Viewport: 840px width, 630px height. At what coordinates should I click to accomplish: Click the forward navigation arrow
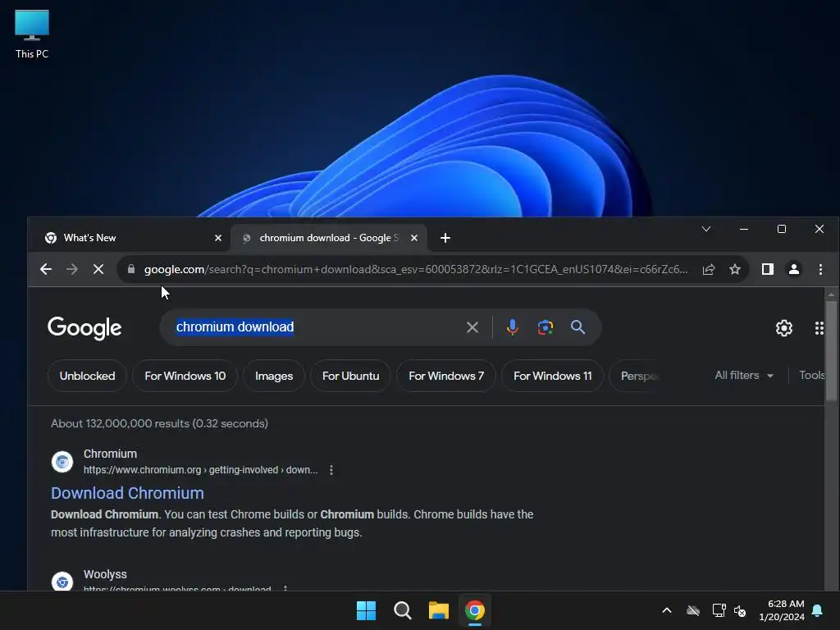[72, 269]
